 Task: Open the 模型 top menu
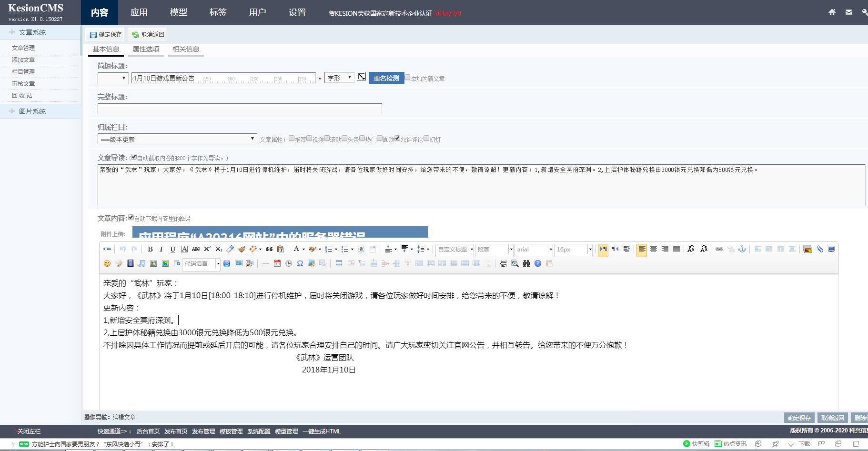pos(179,12)
